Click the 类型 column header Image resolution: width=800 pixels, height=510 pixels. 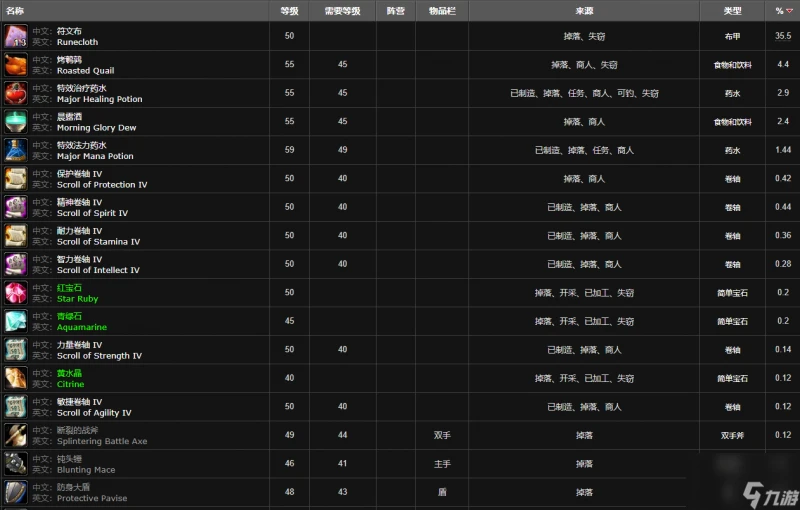(732, 10)
